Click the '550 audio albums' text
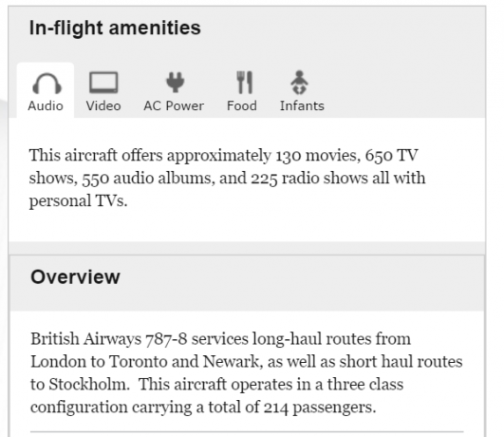The height and width of the screenshot is (437, 504). tap(148, 179)
